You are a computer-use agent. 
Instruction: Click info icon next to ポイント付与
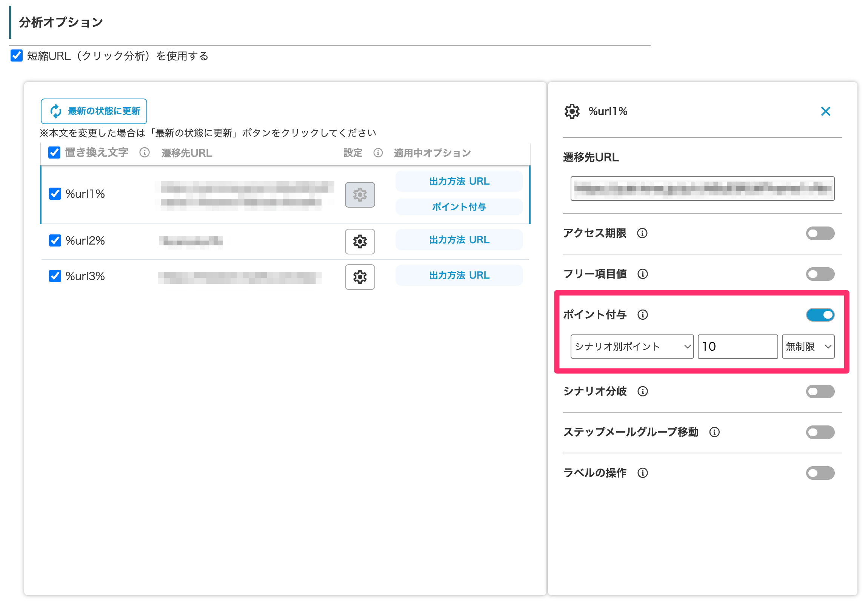coord(642,315)
